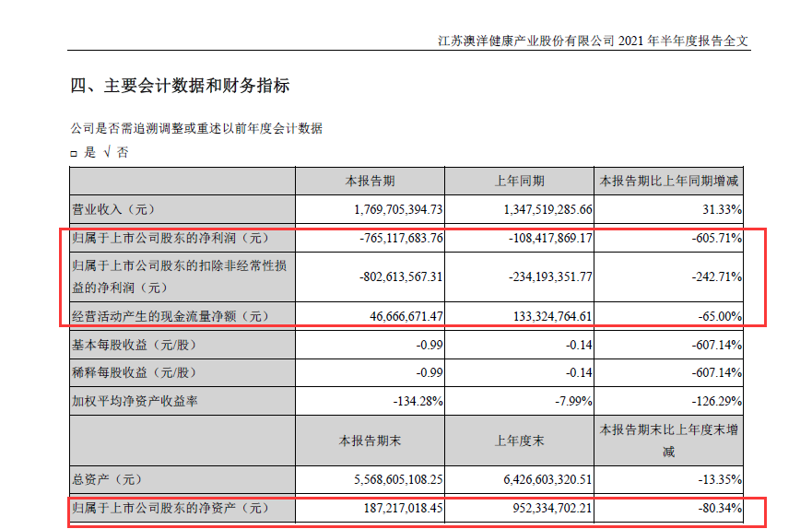Click the row label '稀释每股收益（元/股）'
This screenshot has height=529, width=812.
[135, 372]
